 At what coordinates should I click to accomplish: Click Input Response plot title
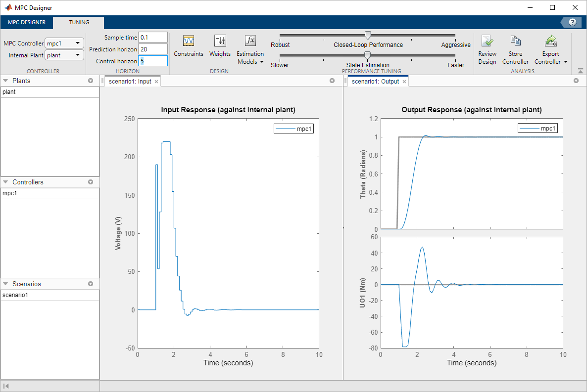click(228, 110)
